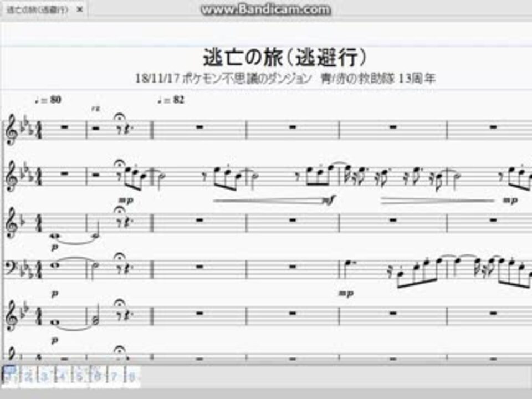This screenshot has width=532, height=399.
Task: Select the crescendo hairpin ending at mf
Action: pos(268,201)
